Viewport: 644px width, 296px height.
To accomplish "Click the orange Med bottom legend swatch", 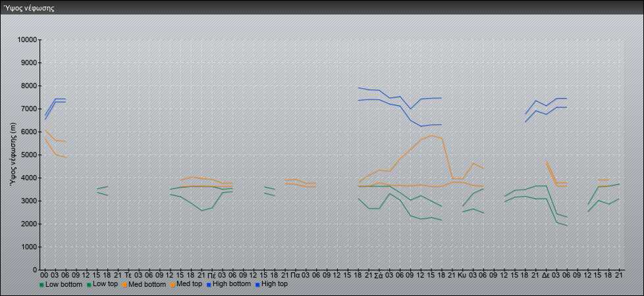I will pos(124,285).
